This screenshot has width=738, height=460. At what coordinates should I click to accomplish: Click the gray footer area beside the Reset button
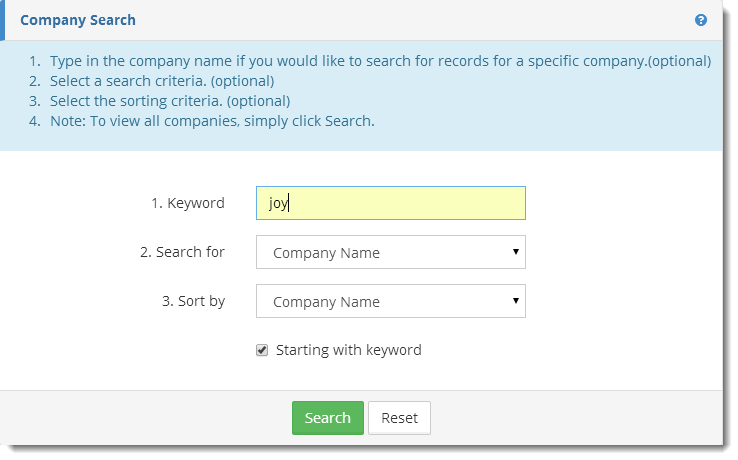point(580,418)
